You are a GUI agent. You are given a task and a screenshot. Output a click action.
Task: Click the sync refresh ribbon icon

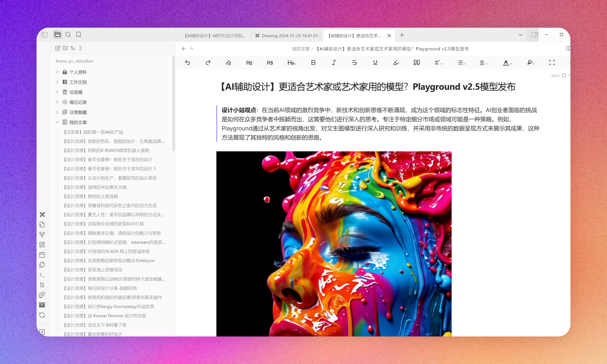pos(42,315)
